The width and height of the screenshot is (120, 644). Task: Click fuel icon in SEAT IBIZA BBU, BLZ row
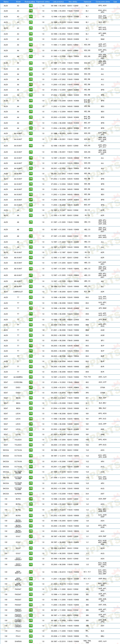tap(31, 408)
